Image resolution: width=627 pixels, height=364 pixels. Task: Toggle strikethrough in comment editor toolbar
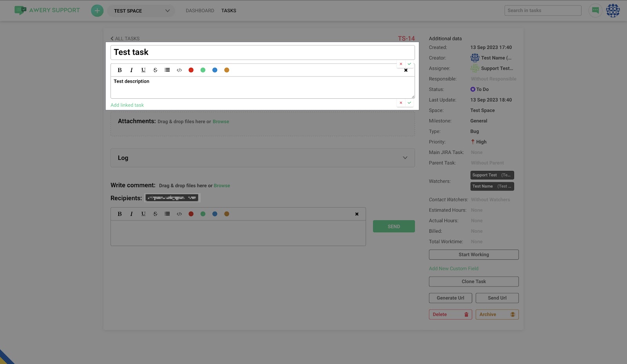(155, 214)
